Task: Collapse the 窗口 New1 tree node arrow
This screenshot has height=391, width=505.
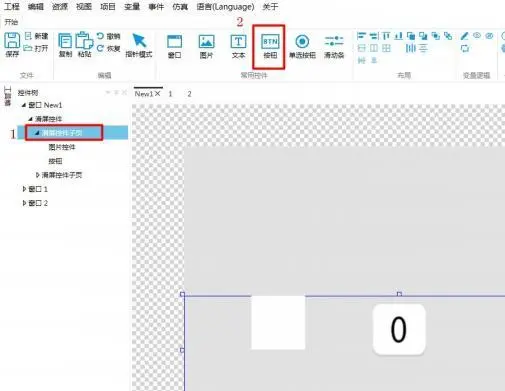Action: pyautogui.click(x=24, y=105)
